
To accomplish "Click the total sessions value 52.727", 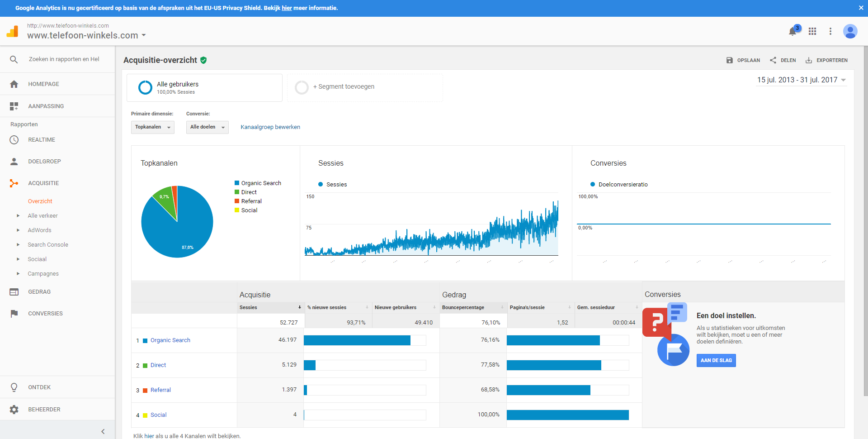I will (288, 323).
